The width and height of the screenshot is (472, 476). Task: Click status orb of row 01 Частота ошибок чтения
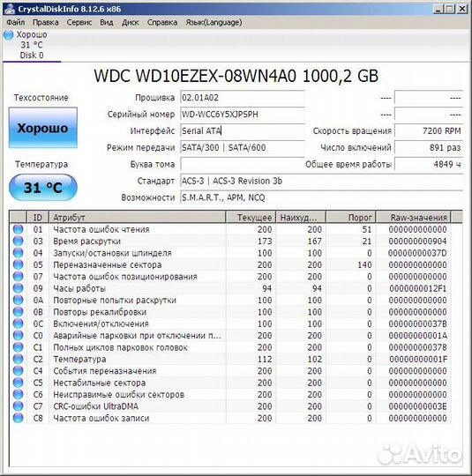click(19, 229)
